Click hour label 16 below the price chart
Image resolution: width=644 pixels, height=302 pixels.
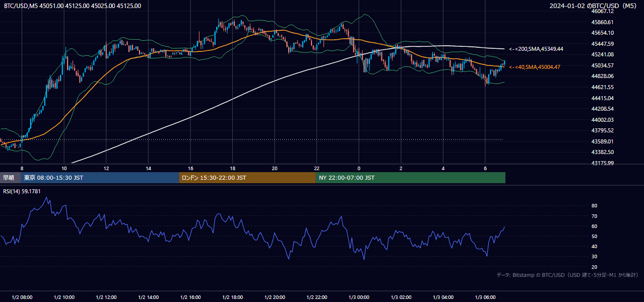(190, 168)
